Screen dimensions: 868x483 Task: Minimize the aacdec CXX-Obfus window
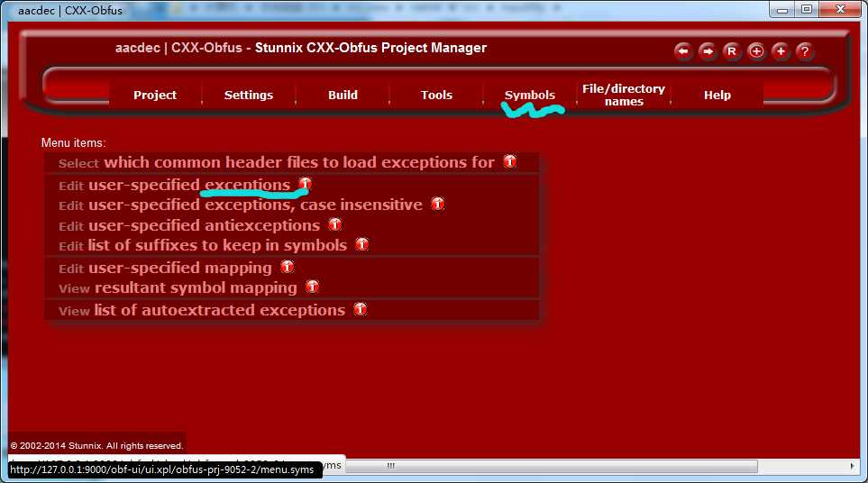[782, 9]
